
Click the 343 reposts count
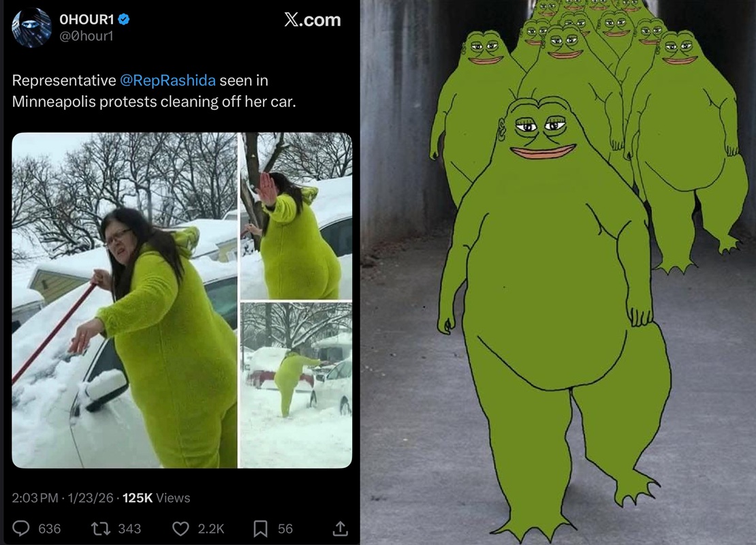coord(129,529)
